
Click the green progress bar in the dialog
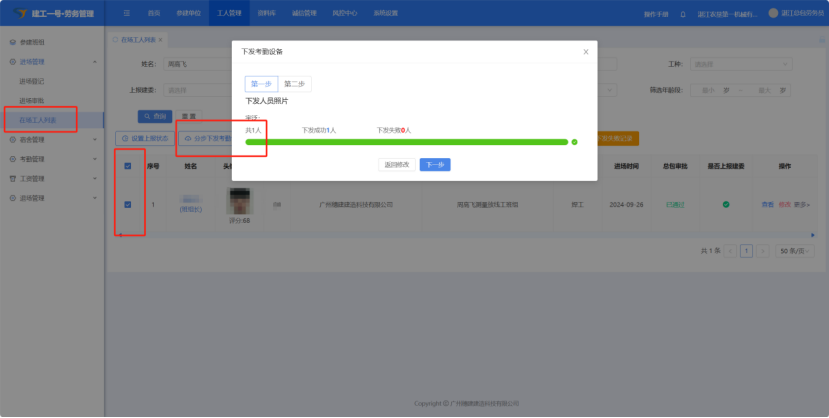coord(406,142)
